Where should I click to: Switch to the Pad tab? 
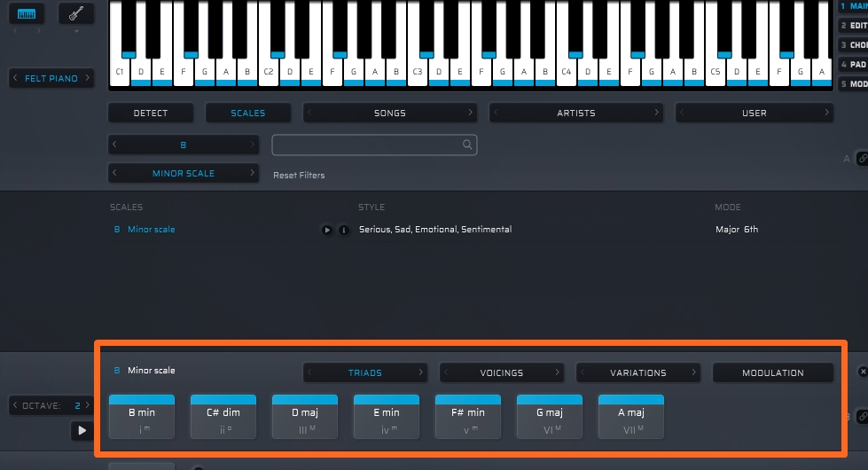853,65
